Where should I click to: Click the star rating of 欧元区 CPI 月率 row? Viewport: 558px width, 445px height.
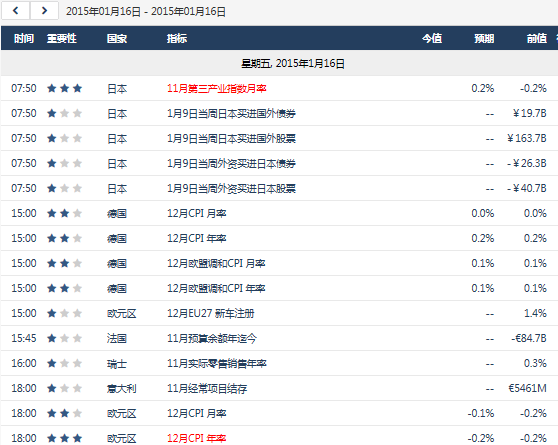pyautogui.click(x=64, y=413)
